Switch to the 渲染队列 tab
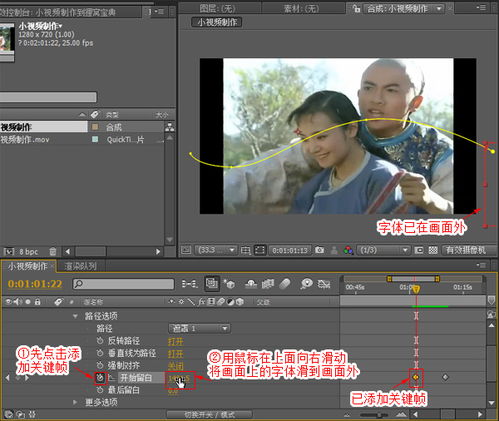The height and width of the screenshot is (421, 499). [x=80, y=266]
